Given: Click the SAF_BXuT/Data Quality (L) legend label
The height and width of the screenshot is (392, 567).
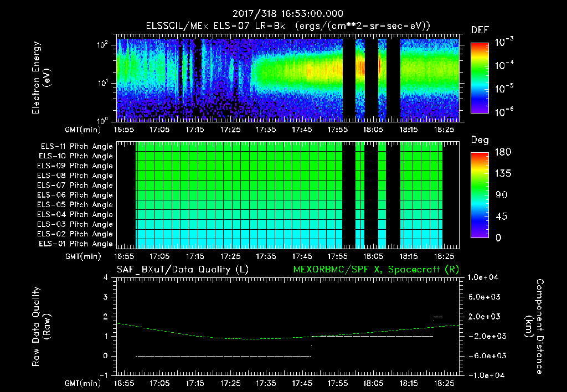Looking at the screenshot, I should click(183, 270).
